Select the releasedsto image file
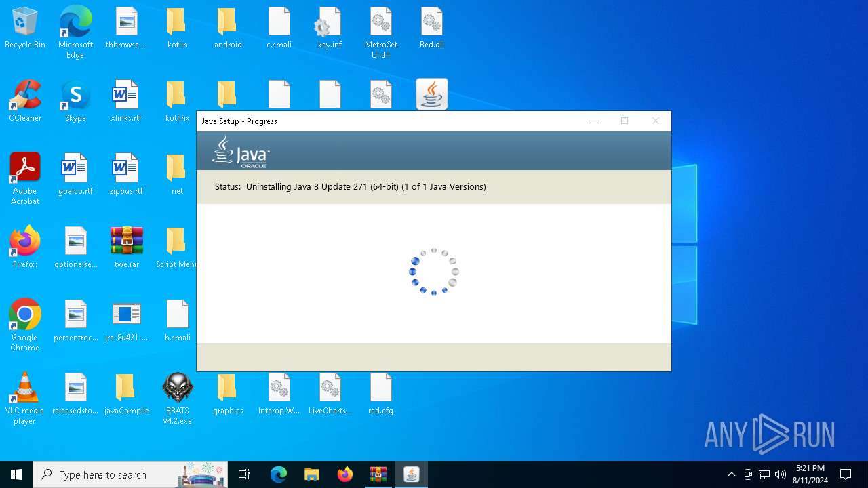This screenshot has height=488, width=868. 75,394
